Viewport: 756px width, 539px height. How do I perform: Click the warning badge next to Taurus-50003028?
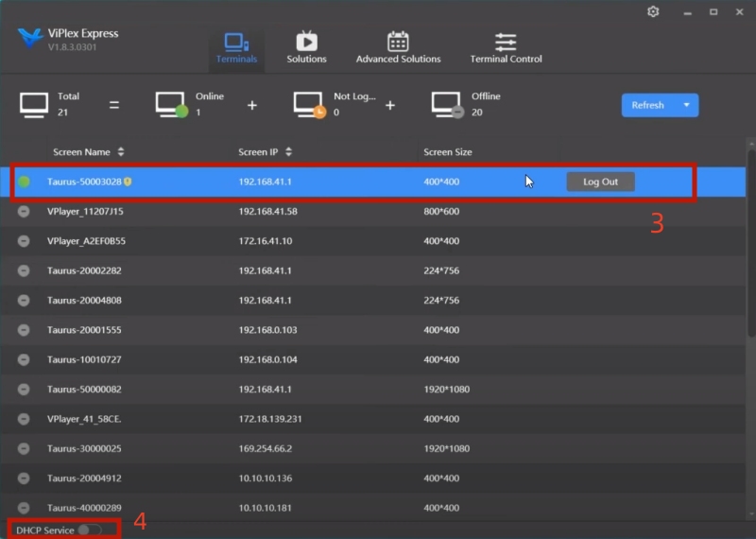click(x=127, y=182)
